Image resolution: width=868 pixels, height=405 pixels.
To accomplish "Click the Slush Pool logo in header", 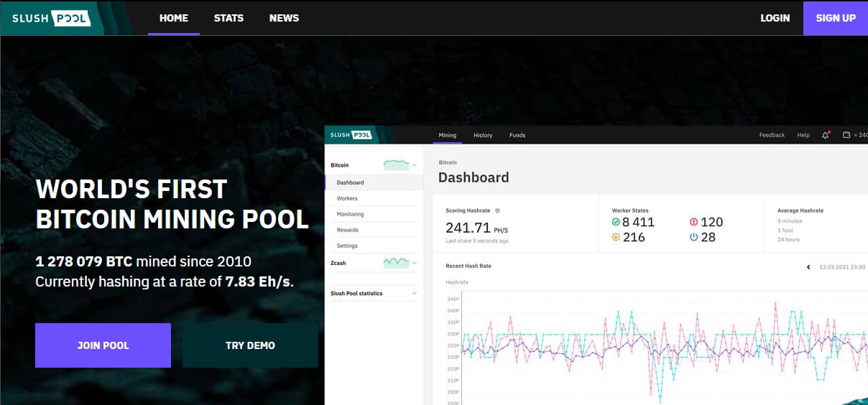I will click(x=51, y=18).
